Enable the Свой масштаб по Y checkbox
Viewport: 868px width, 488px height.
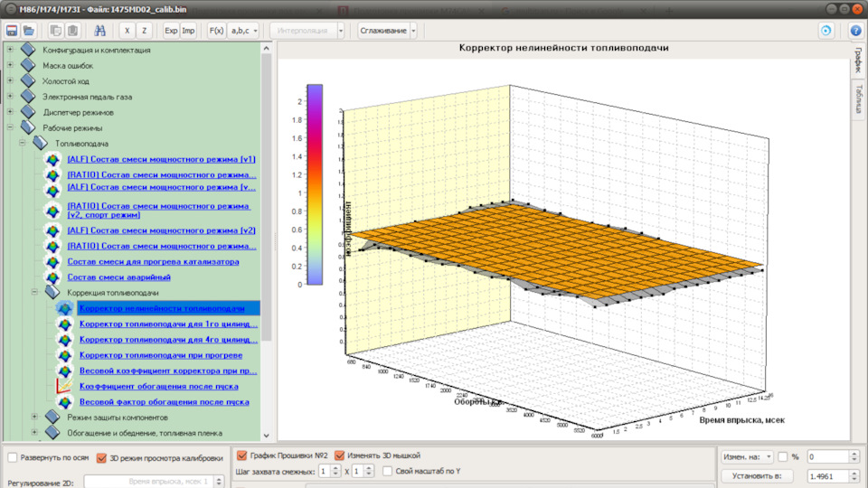coord(388,471)
